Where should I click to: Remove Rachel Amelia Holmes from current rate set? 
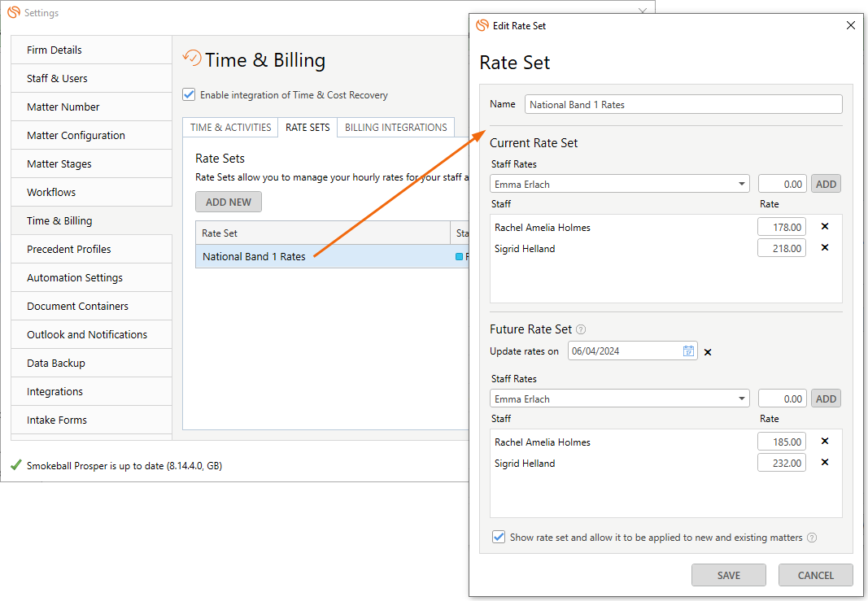(824, 226)
